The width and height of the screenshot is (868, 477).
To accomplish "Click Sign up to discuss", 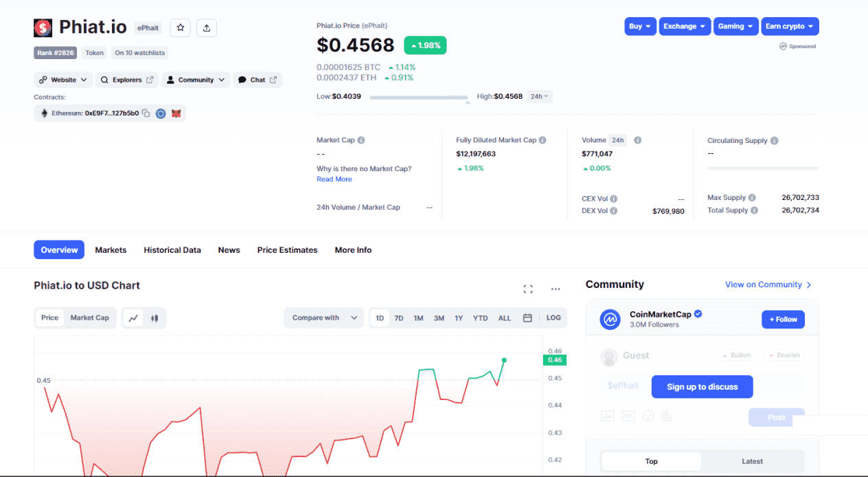I will 702,387.
